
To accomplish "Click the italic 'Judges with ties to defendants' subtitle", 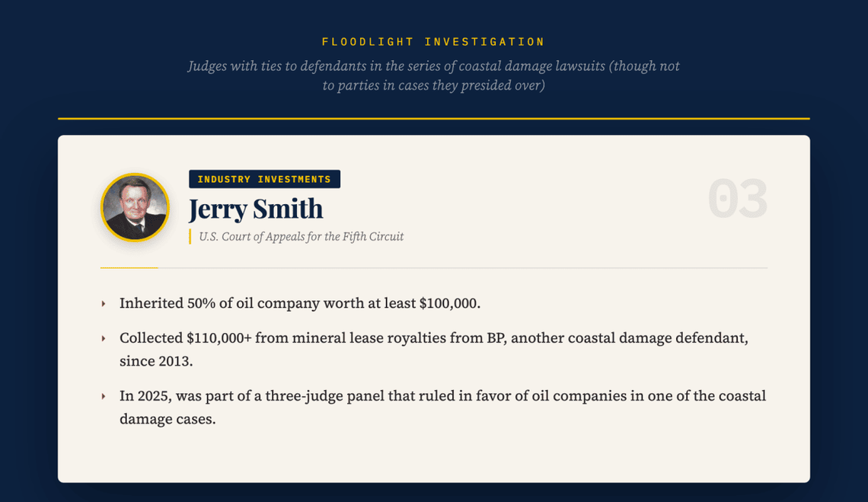I will click(433, 66).
